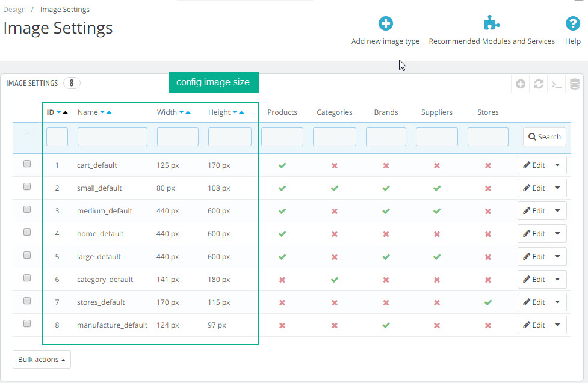The image size is (588, 383).
Task: Sort Height column ascending arrow
Action: [241, 112]
